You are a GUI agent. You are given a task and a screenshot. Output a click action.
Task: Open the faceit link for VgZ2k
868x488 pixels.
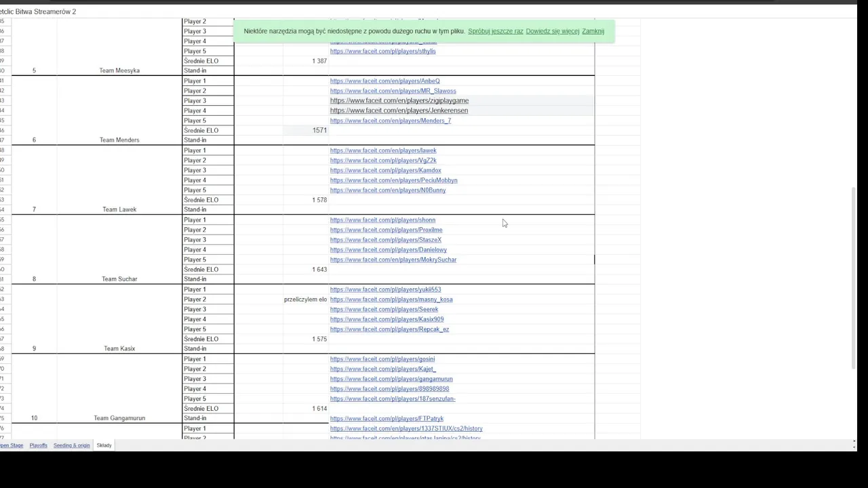[x=383, y=161]
